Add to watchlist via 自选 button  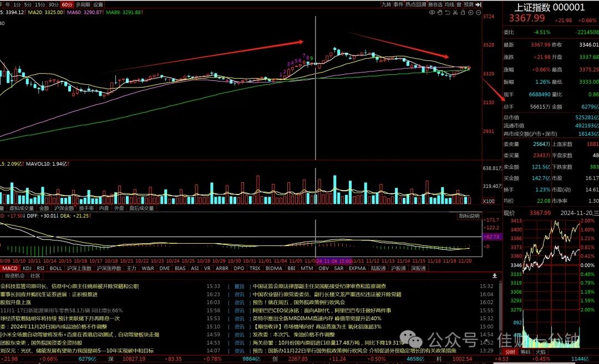click(435, 4)
